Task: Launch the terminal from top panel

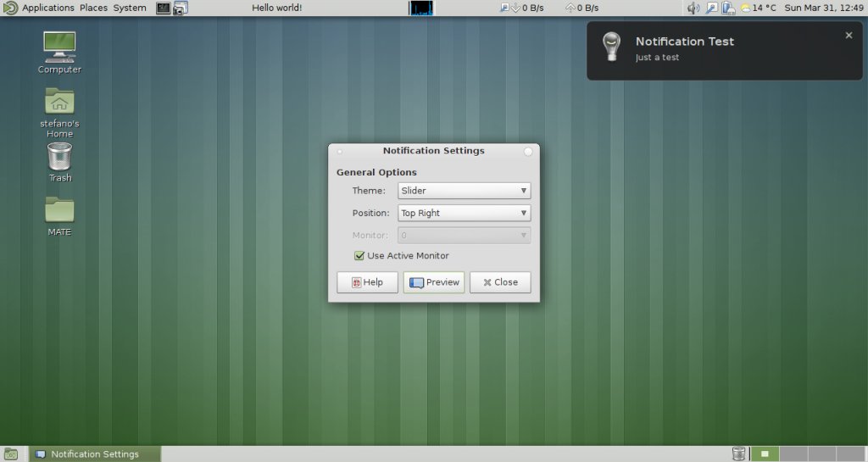Action: tap(163, 8)
